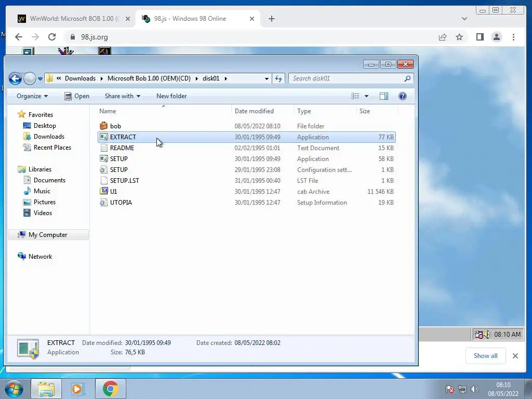Open the Chrome three-dot menu

coord(513,37)
